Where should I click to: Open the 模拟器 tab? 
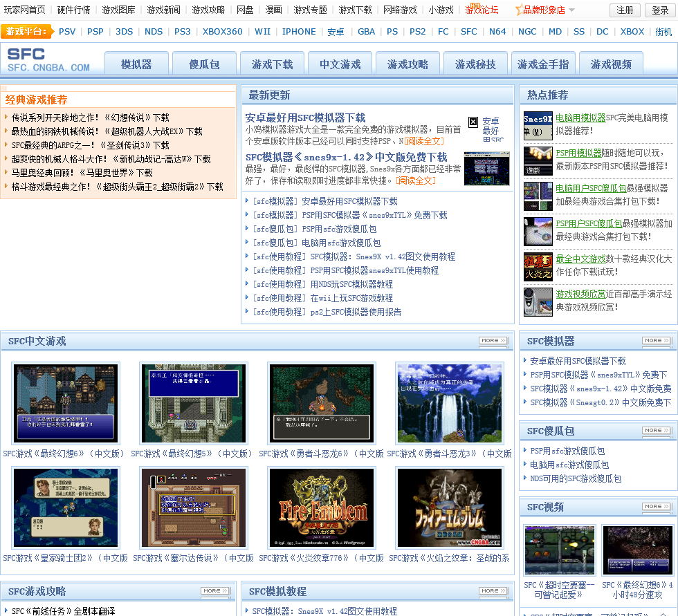[136, 64]
